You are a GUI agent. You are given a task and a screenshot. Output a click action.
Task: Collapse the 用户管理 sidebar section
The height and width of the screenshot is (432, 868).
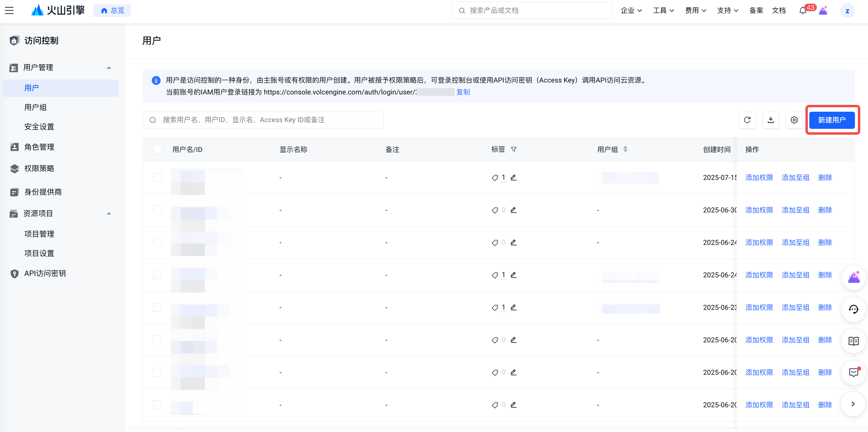click(x=109, y=68)
